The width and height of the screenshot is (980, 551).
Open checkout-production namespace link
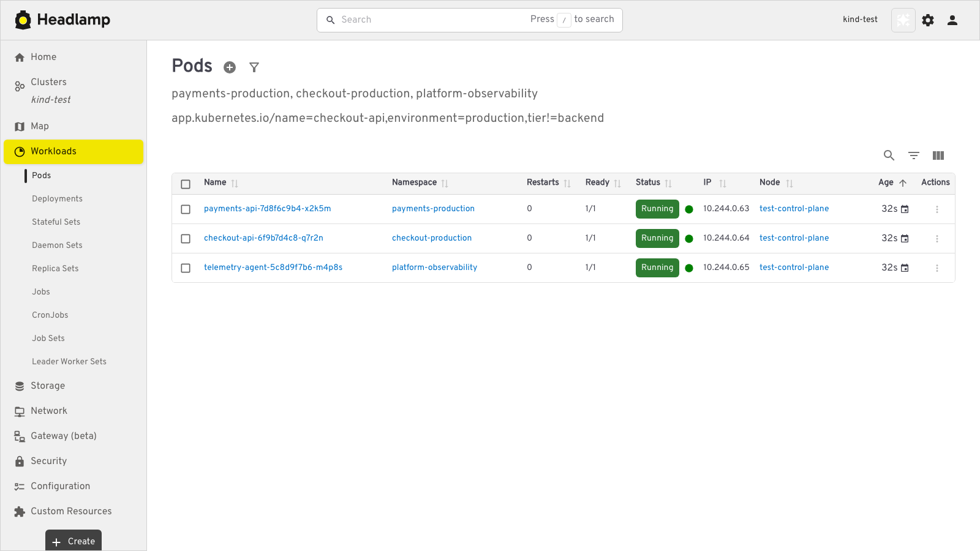coord(432,238)
